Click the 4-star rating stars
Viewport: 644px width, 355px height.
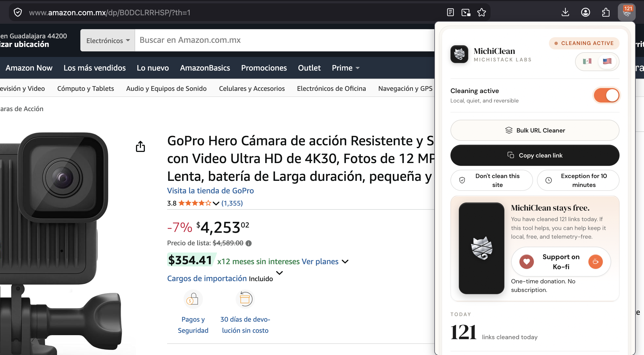pos(195,203)
